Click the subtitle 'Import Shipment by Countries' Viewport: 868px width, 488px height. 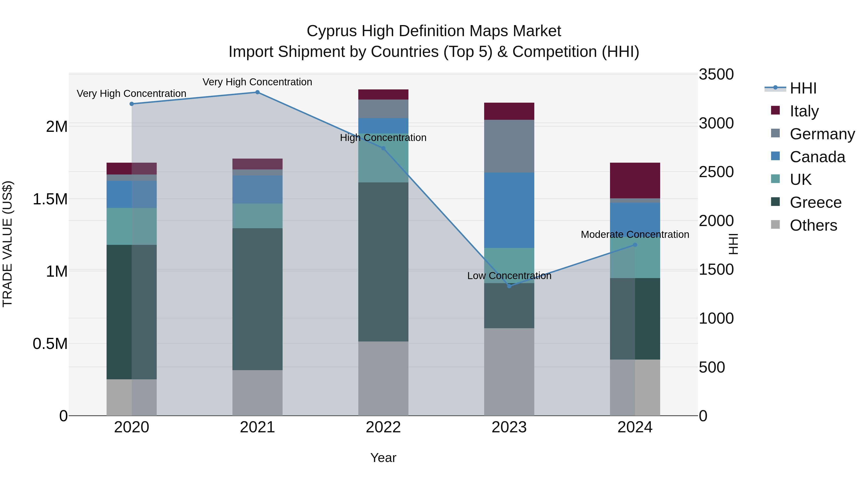tap(333, 52)
